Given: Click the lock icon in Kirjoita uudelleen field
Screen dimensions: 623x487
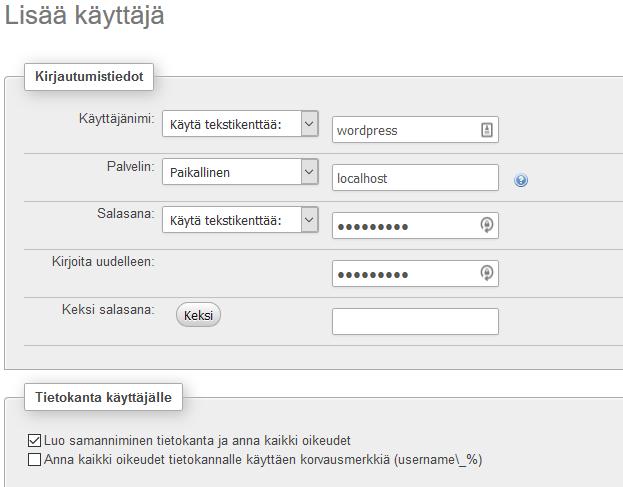Looking at the screenshot, I should pyautogui.click(x=487, y=273).
